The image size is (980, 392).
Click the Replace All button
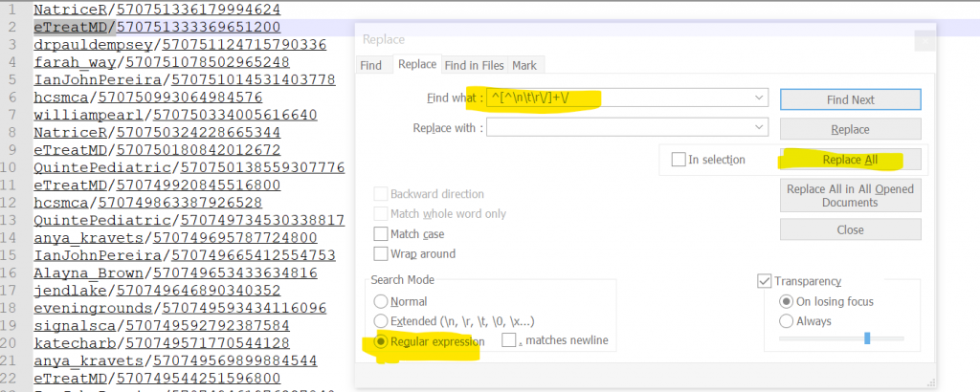850,160
